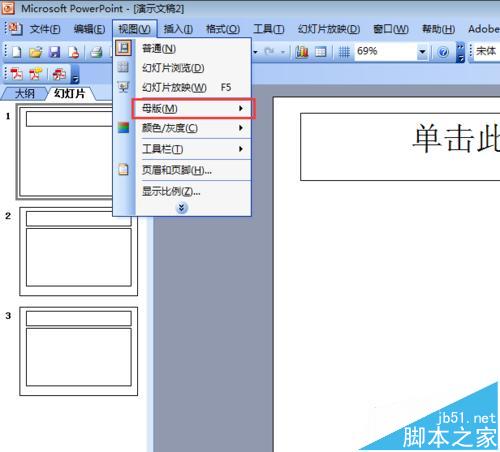The image size is (500, 452).
Task: Choose 页眉和页脚(H)... menu entry
Action: [182, 170]
